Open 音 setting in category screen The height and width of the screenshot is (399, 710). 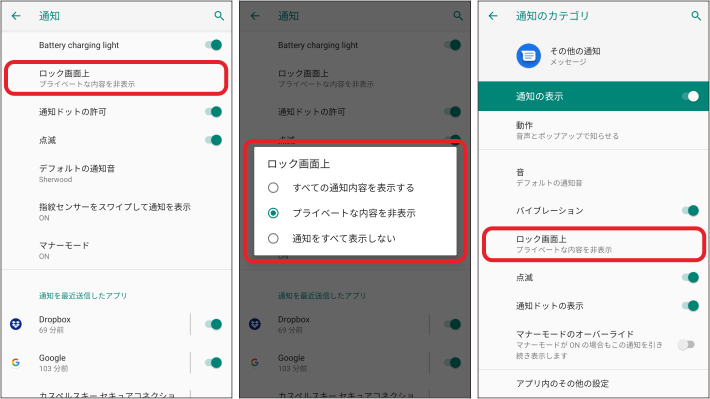coord(593,177)
